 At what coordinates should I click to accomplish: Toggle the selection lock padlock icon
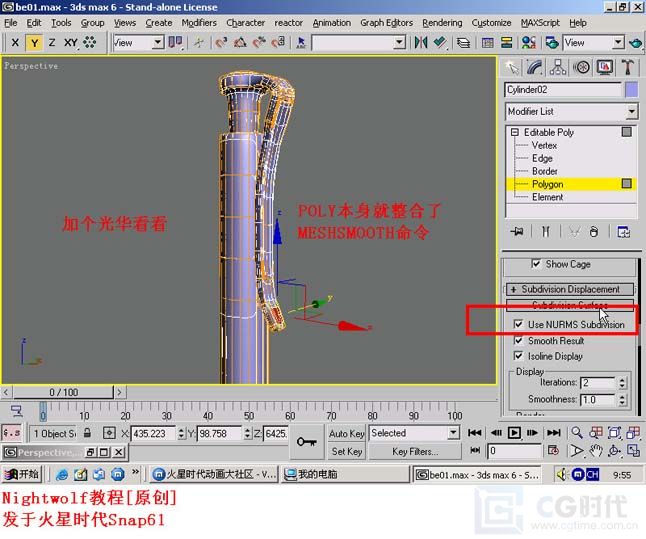87,433
